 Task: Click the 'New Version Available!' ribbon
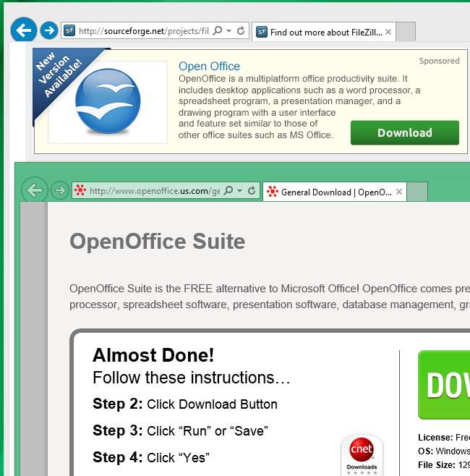point(61,75)
